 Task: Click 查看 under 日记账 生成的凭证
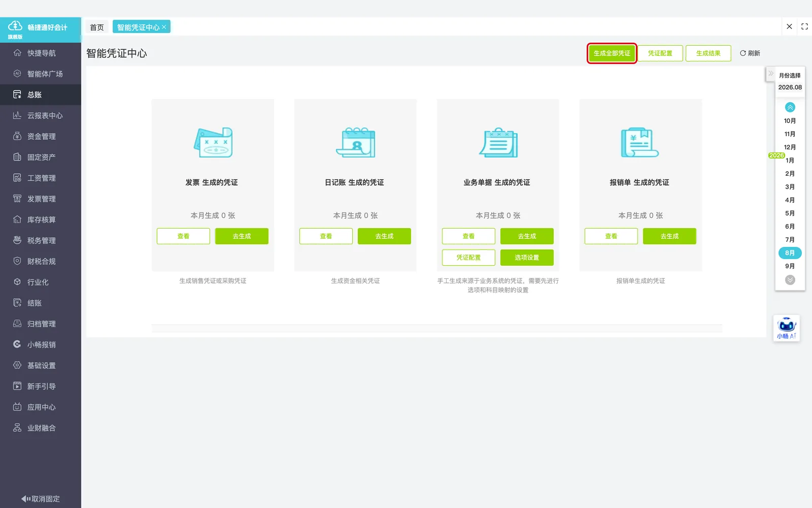pos(326,236)
